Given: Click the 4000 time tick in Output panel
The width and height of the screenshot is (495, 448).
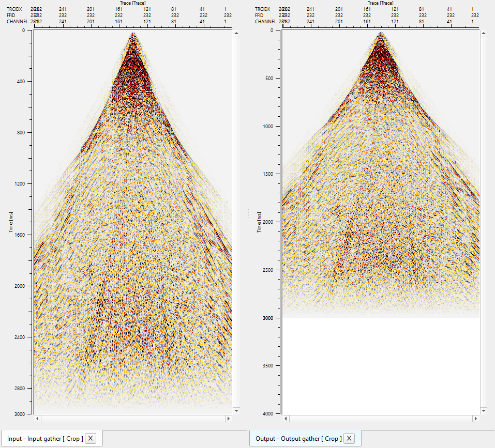Looking at the screenshot, I should tap(268, 413).
